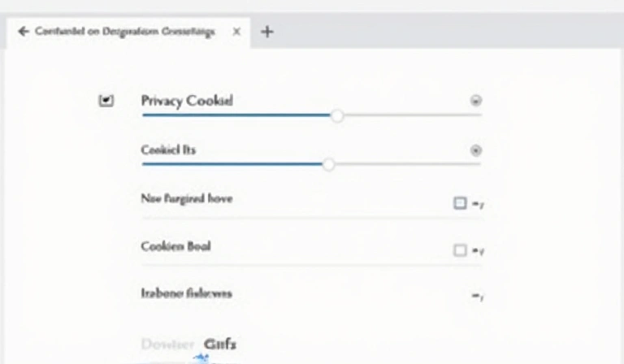Open a new tab with plus icon
The height and width of the screenshot is (364, 624).
(266, 32)
